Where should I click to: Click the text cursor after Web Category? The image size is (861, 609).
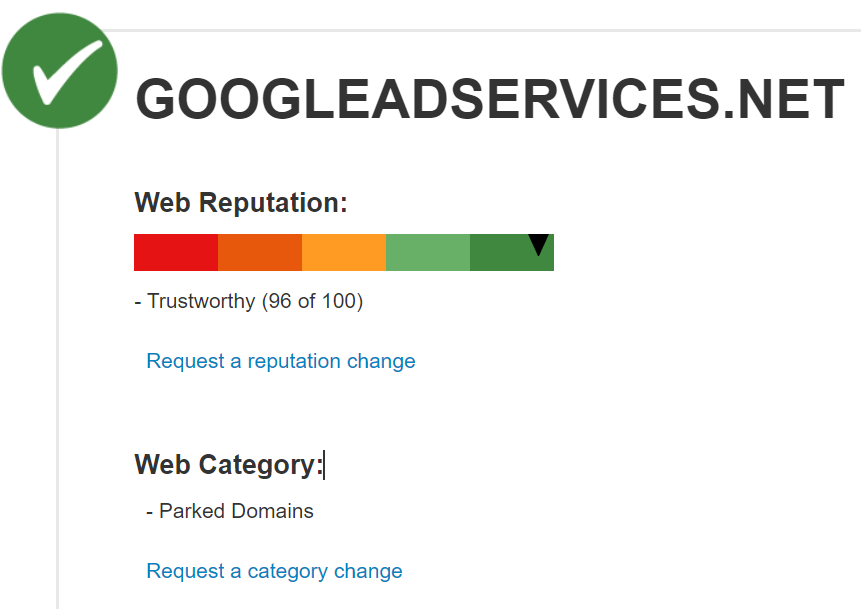pos(325,464)
